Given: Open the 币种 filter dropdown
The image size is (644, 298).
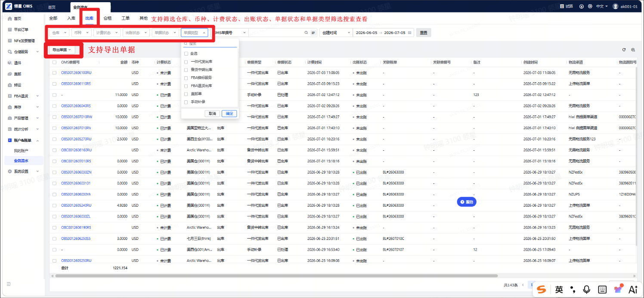Looking at the screenshot, I should tap(81, 33).
